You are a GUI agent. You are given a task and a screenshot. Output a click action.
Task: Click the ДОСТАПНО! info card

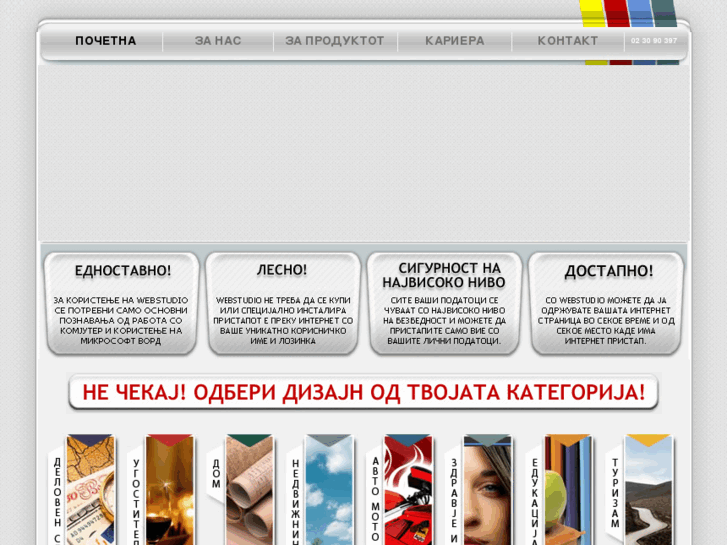point(606,304)
